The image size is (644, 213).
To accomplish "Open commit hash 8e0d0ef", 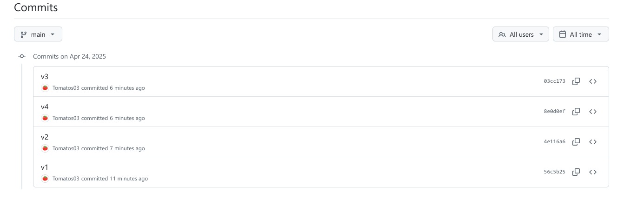I will [x=555, y=112].
